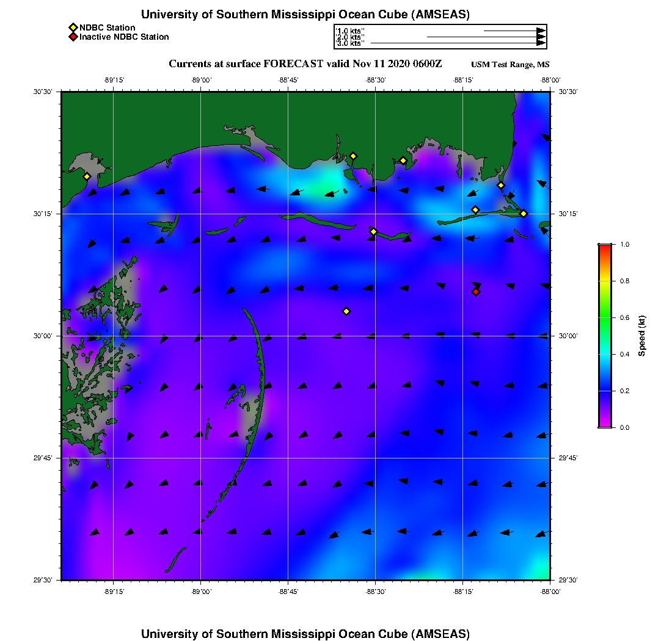
Task: Click the 'Currents at surface FORECAST valid' heading
Action: coord(305,64)
